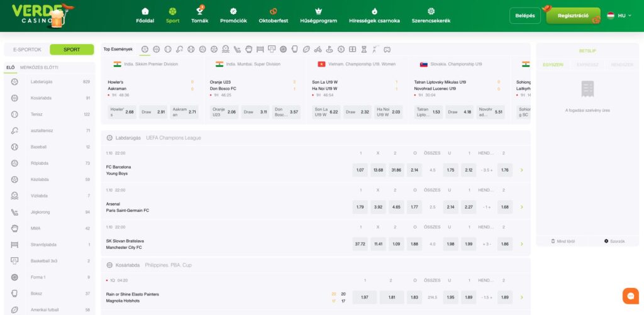Expand FC Barcelona vs Young Boys match arrow
The width and height of the screenshot is (644, 315).
pyautogui.click(x=521, y=170)
